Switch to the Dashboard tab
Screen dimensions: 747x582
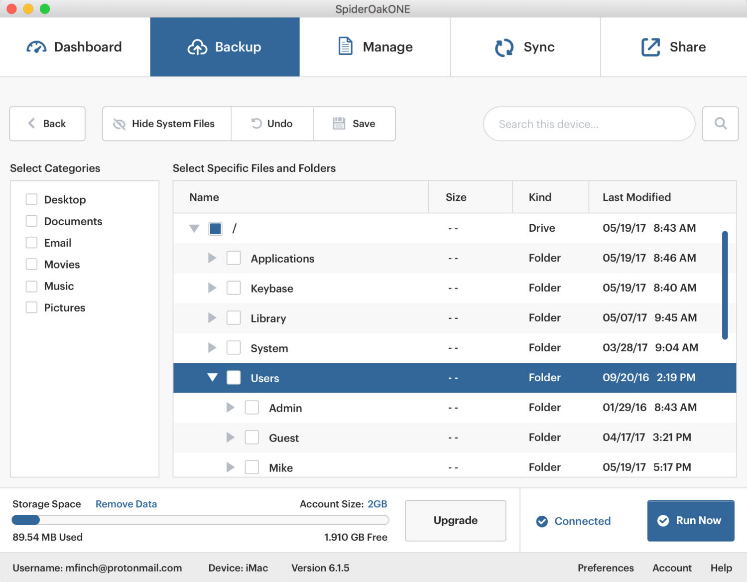pos(75,47)
